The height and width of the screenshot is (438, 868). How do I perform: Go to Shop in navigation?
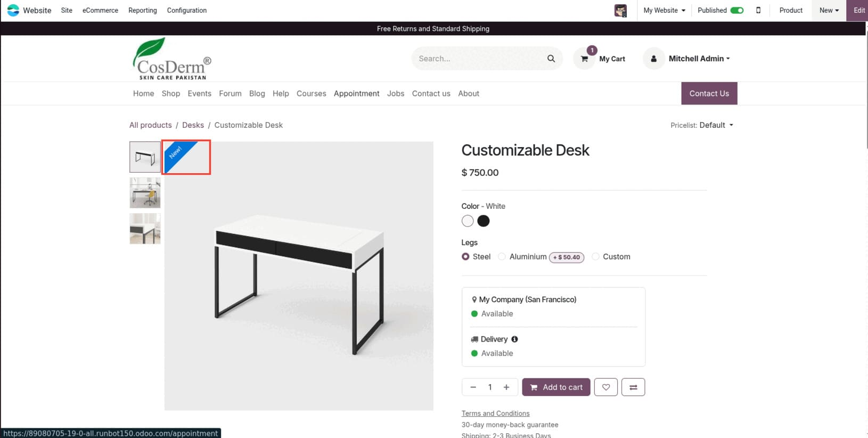coord(171,93)
